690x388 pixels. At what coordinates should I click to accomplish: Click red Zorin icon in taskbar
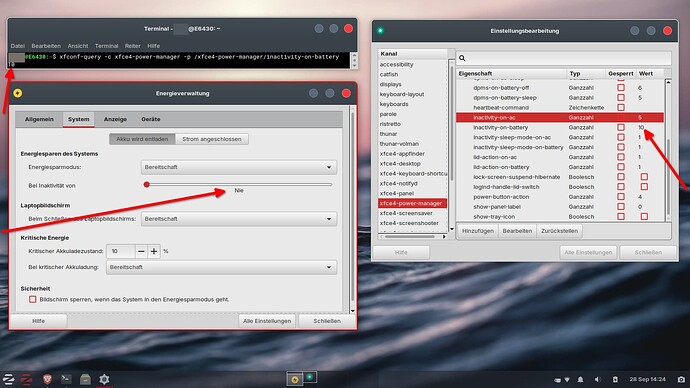(x=26, y=379)
